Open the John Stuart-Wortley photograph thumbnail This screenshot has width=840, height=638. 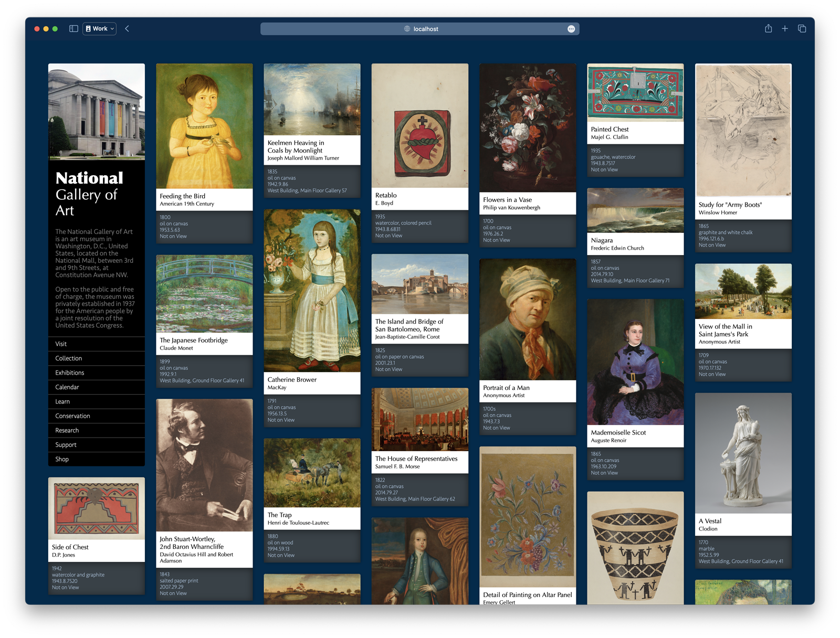tap(204, 465)
